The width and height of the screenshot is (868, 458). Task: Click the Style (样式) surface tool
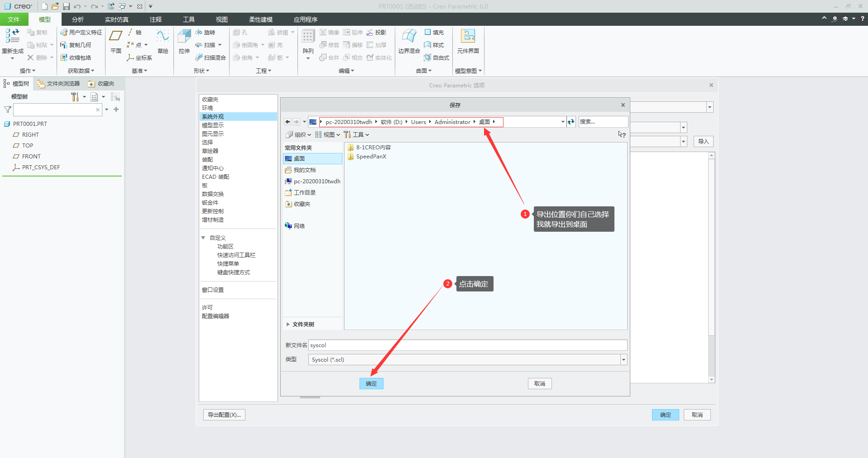click(434, 45)
